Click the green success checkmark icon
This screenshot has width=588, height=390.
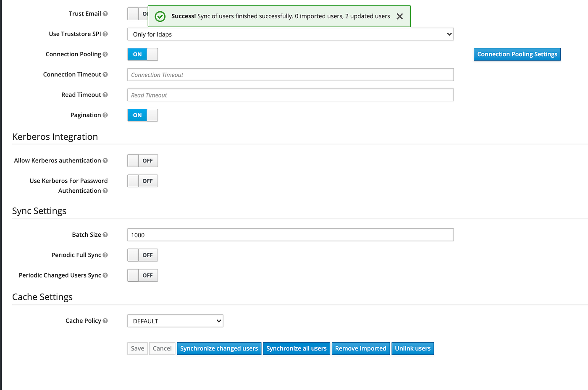[x=160, y=16]
